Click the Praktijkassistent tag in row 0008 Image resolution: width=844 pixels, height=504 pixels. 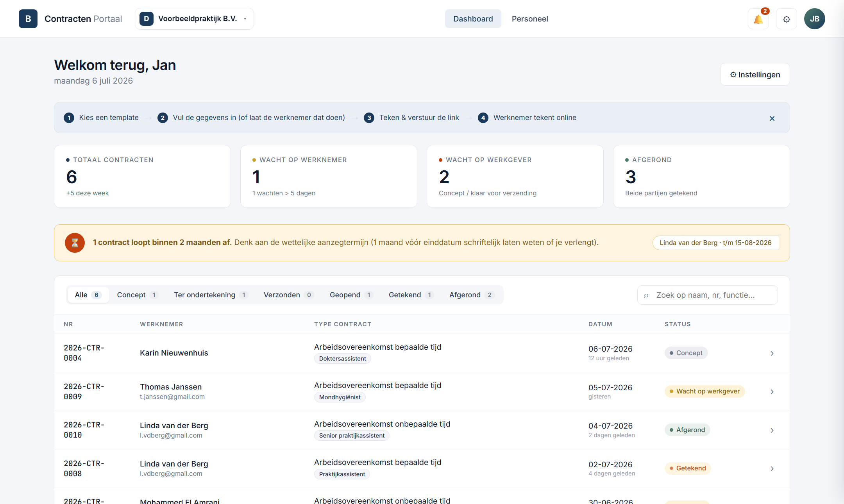342,474
